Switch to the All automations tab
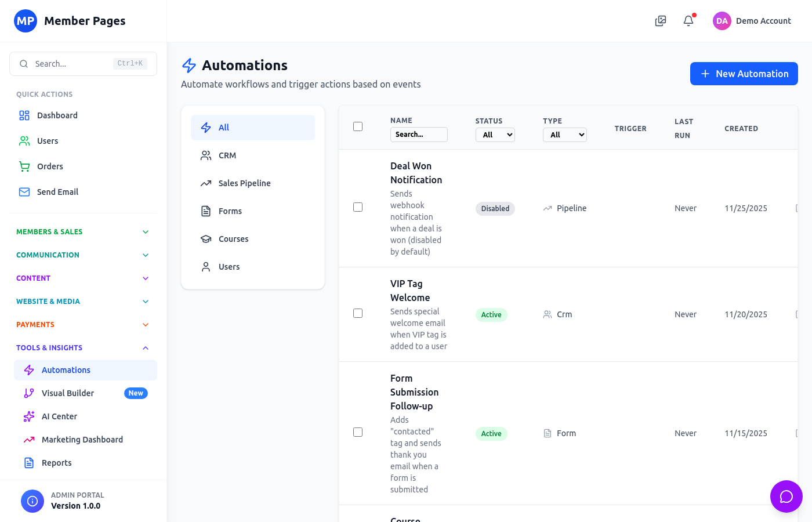 [252, 127]
